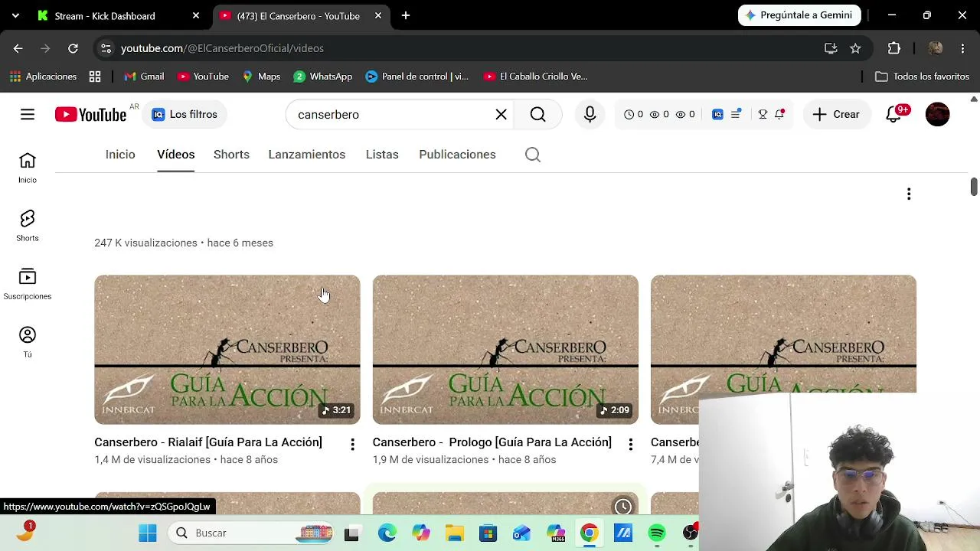This screenshot has height=551, width=980.
Task: Bookmark this page with the star icon
Action: coord(855,48)
